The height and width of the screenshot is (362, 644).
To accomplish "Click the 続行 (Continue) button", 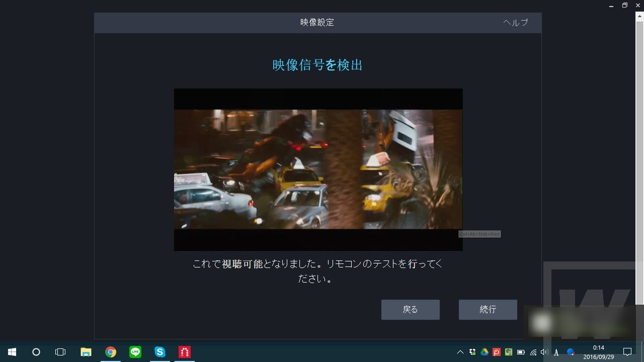I will click(488, 310).
